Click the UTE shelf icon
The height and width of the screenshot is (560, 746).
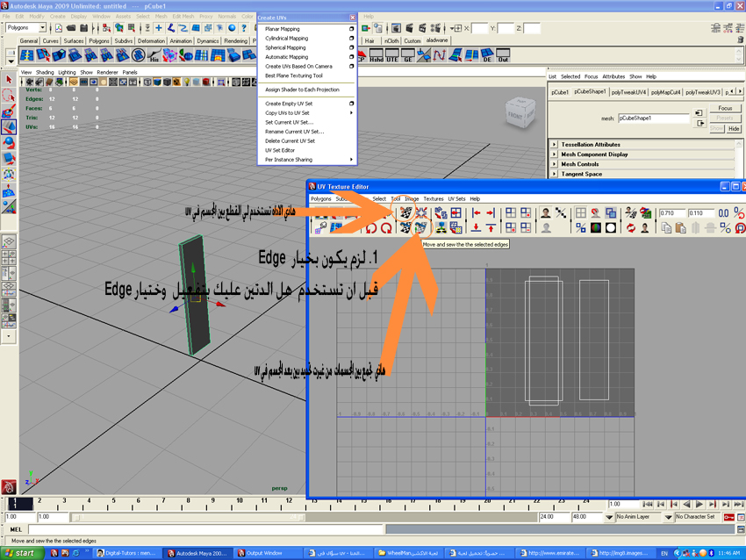click(x=392, y=55)
